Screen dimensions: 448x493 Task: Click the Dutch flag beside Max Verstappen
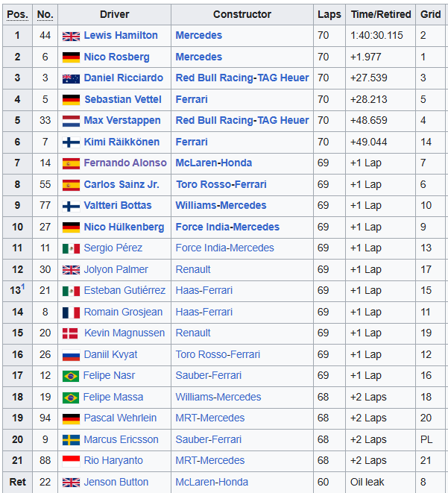tap(71, 121)
